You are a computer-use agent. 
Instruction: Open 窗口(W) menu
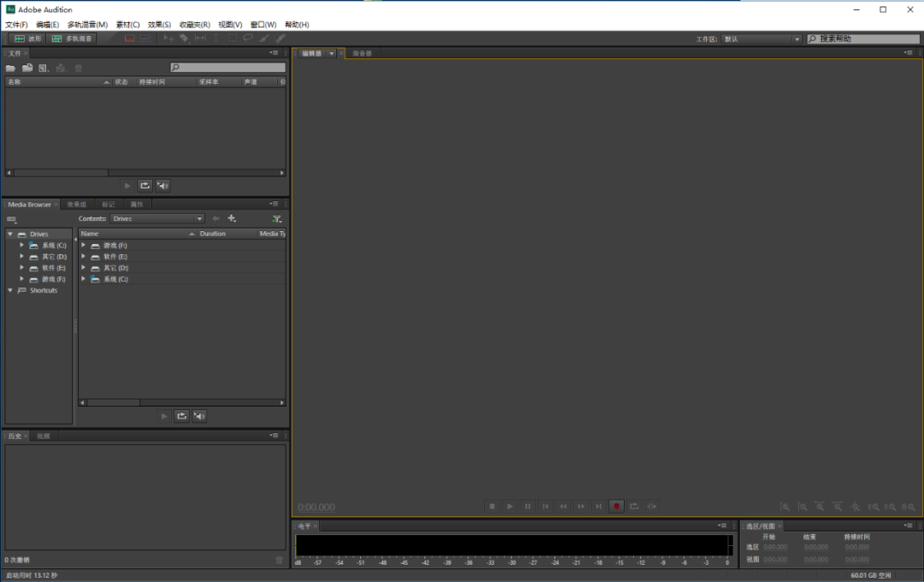point(263,25)
